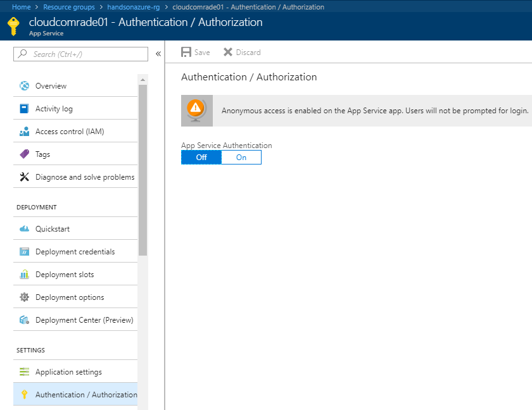Screen dimensions: 532x410
Task: Click the orange anonymous access warning icon
Action: (197, 111)
